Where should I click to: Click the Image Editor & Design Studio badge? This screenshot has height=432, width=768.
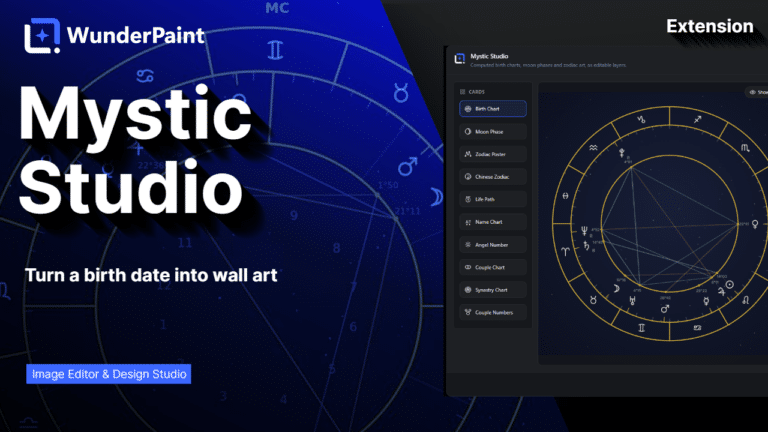point(109,374)
